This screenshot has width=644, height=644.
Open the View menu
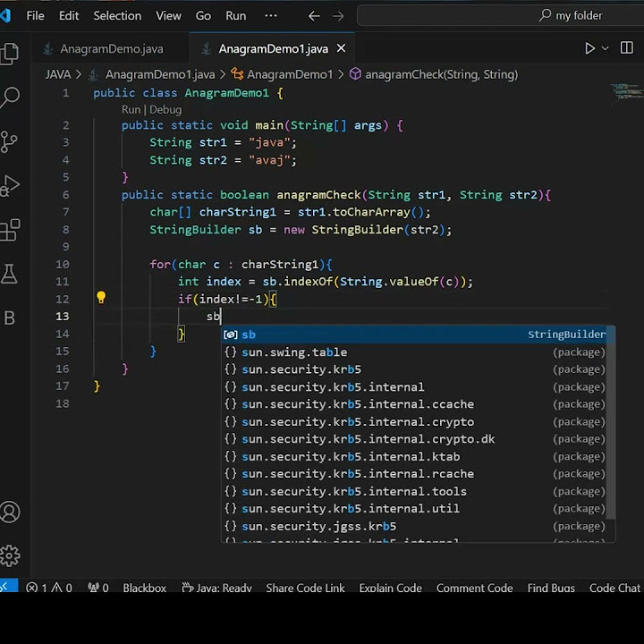168,15
